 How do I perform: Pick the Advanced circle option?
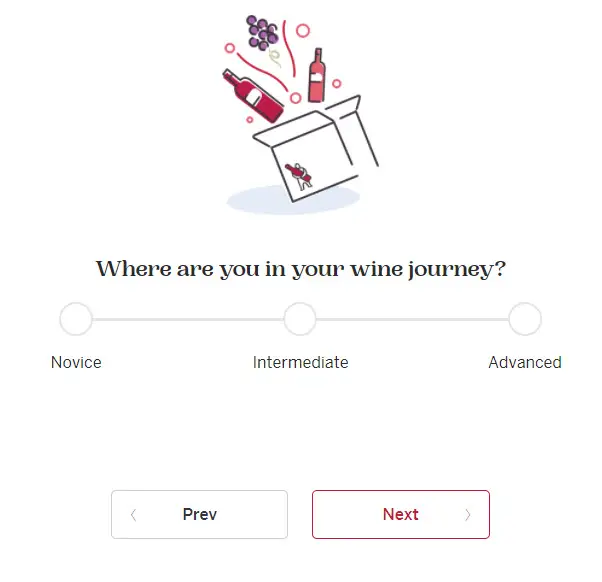click(525, 319)
